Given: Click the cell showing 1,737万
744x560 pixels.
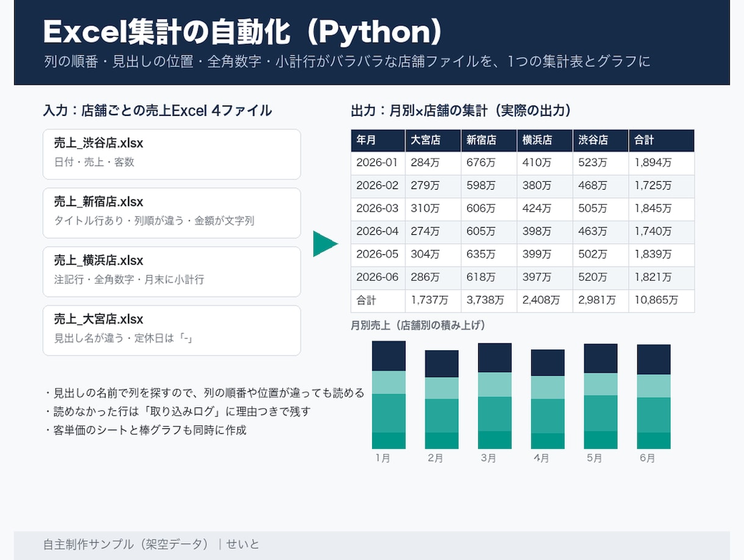Looking at the screenshot, I should tap(434, 301).
